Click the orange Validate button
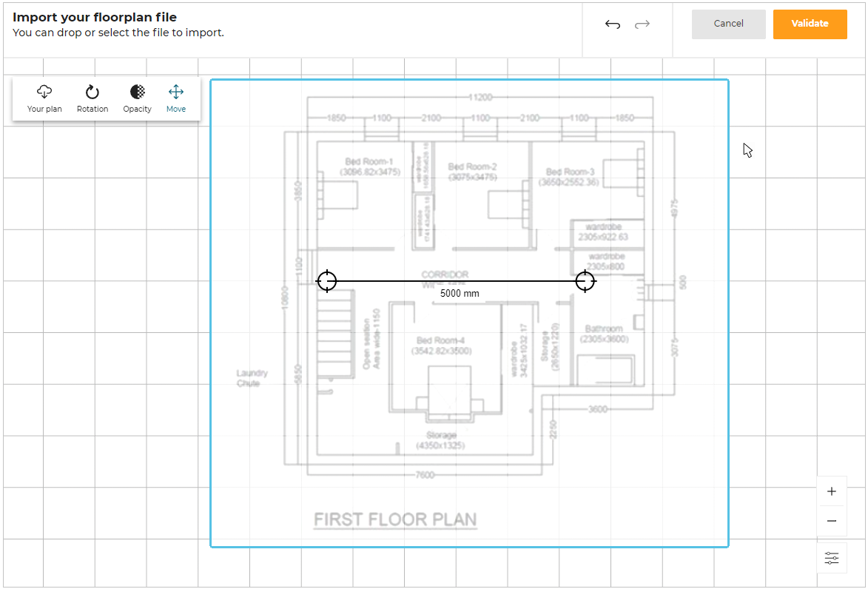The width and height of the screenshot is (868, 589). click(810, 24)
